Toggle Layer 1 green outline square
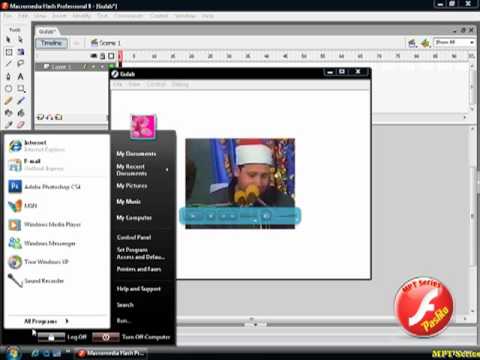This screenshot has width=480, height=360. (x=111, y=67)
